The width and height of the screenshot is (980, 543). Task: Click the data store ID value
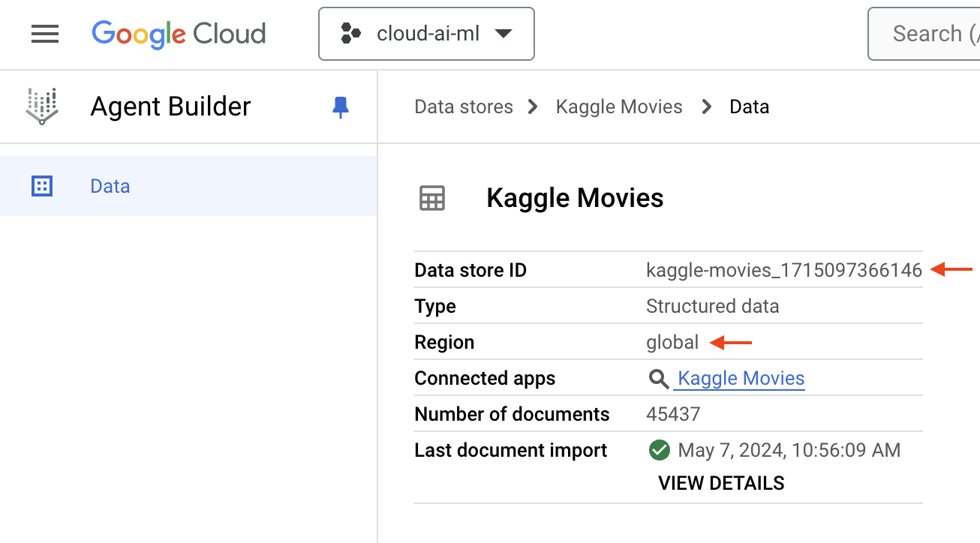[x=784, y=270]
